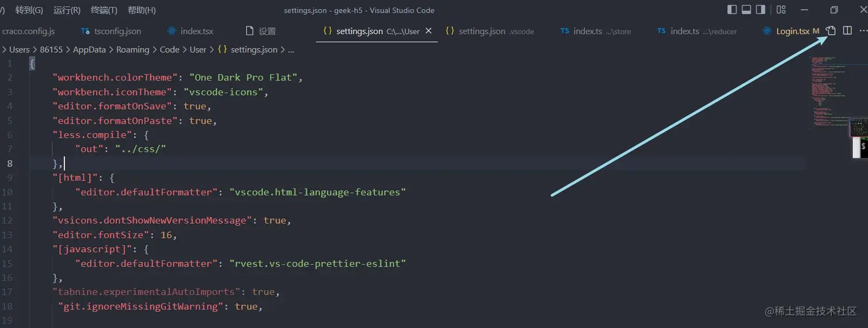Image resolution: width=868 pixels, height=328 pixels.
Task: Open the 运行(R) menu
Action: coord(67,10)
